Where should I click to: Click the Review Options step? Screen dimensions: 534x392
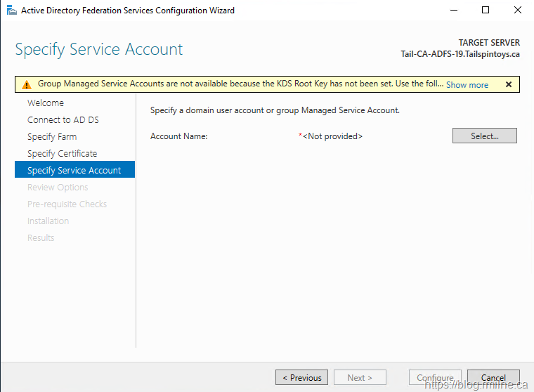point(58,188)
